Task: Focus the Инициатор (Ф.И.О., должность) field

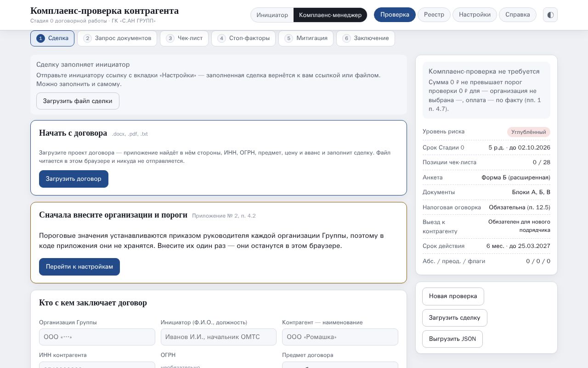Action: [219, 337]
